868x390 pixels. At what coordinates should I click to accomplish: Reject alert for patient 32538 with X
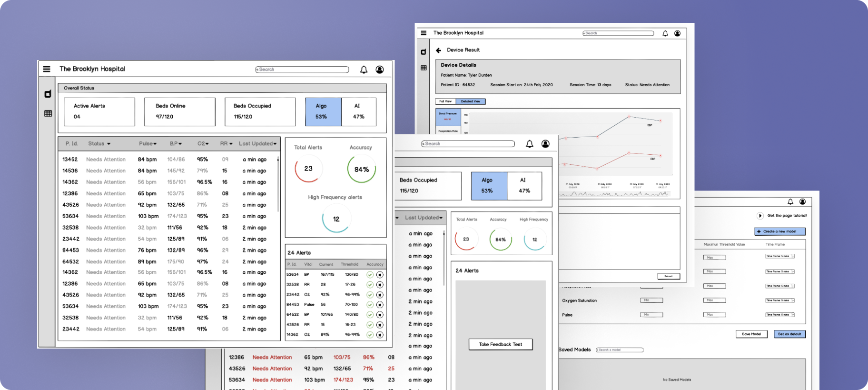380,285
